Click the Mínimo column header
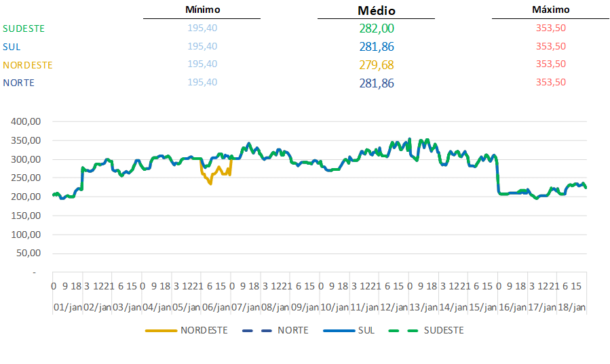This screenshot has width=610, height=364. pyautogui.click(x=202, y=10)
